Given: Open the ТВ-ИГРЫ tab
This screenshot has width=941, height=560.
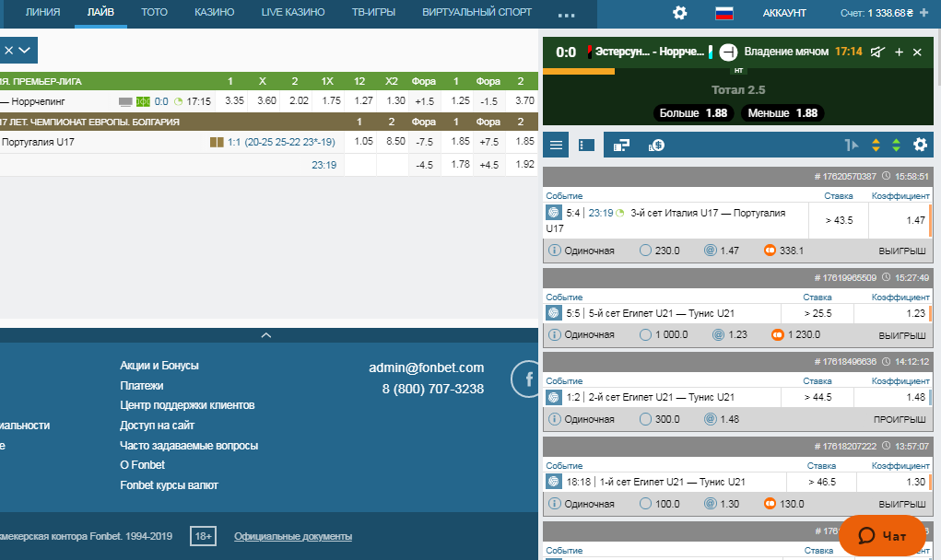Looking at the screenshot, I should (373, 13).
